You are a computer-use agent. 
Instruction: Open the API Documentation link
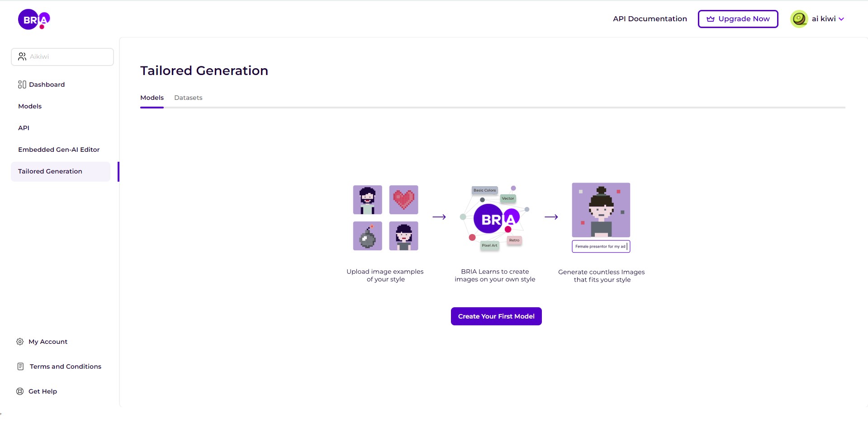point(650,19)
